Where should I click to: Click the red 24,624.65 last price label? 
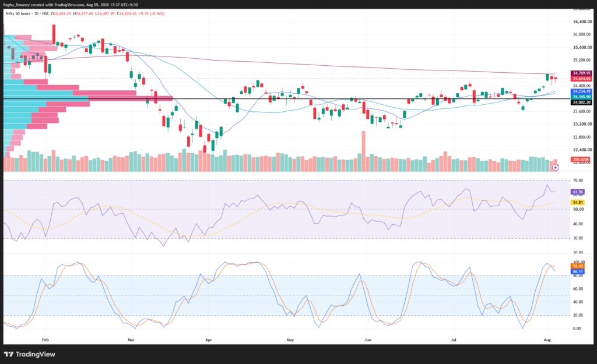(x=581, y=79)
